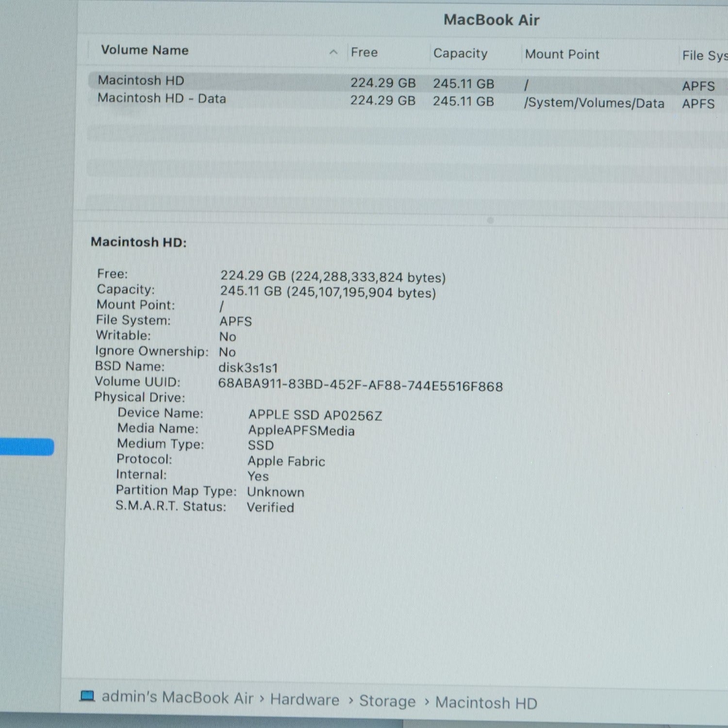This screenshot has width=728, height=728.
Task: Click the File System value APFS in details
Action: pyautogui.click(x=235, y=321)
